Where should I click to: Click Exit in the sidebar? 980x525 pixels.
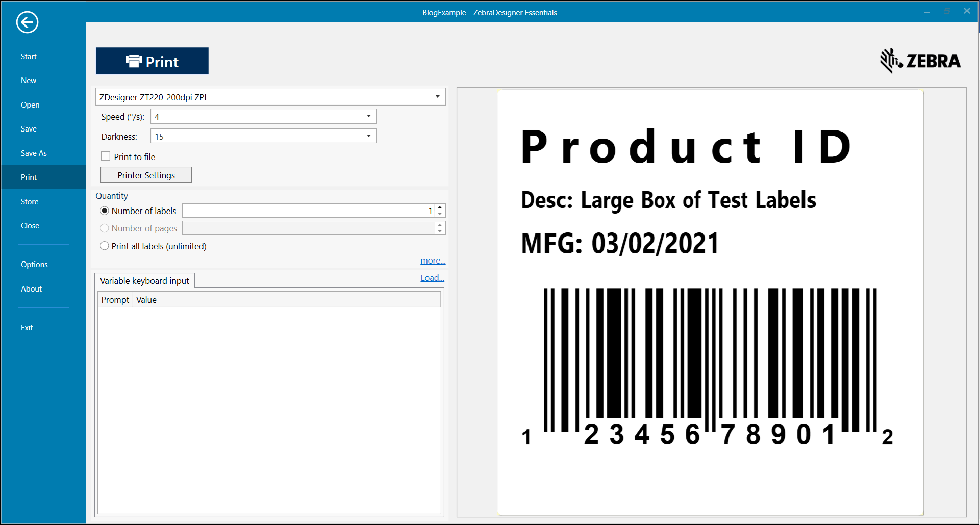[x=27, y=327]
